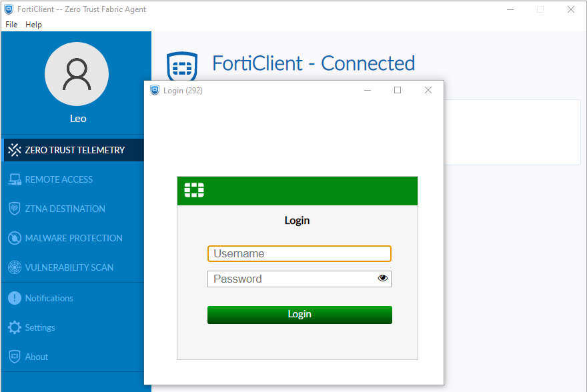Click the Leo profile avatar

[77, 74]
